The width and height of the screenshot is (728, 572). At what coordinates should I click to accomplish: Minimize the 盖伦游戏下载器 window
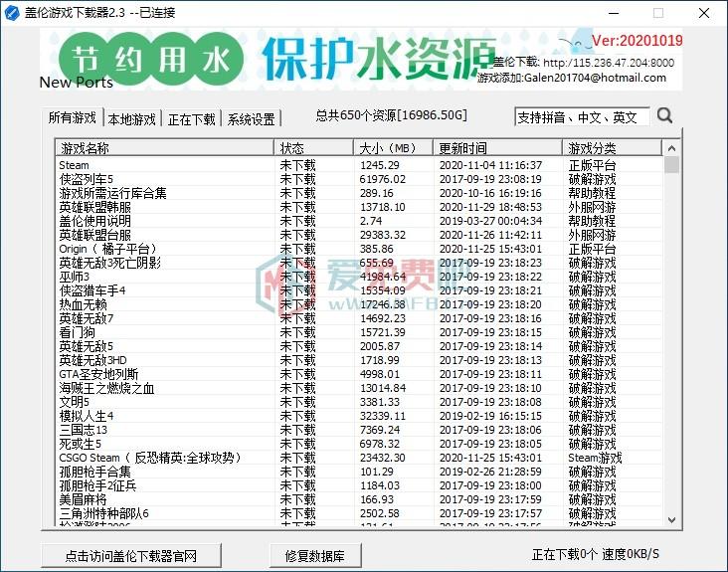coord(614,13)
